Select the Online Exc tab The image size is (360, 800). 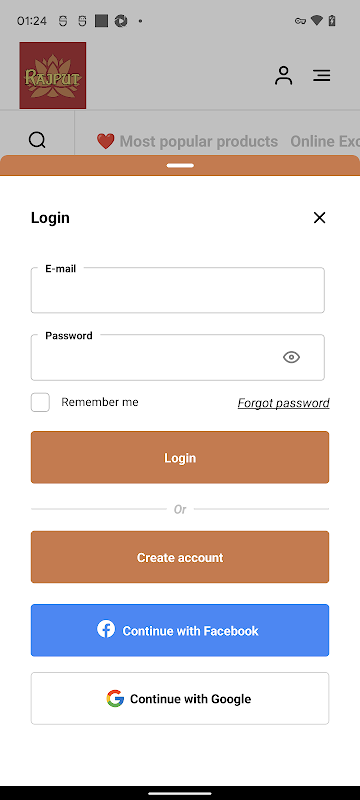[325, 141]
